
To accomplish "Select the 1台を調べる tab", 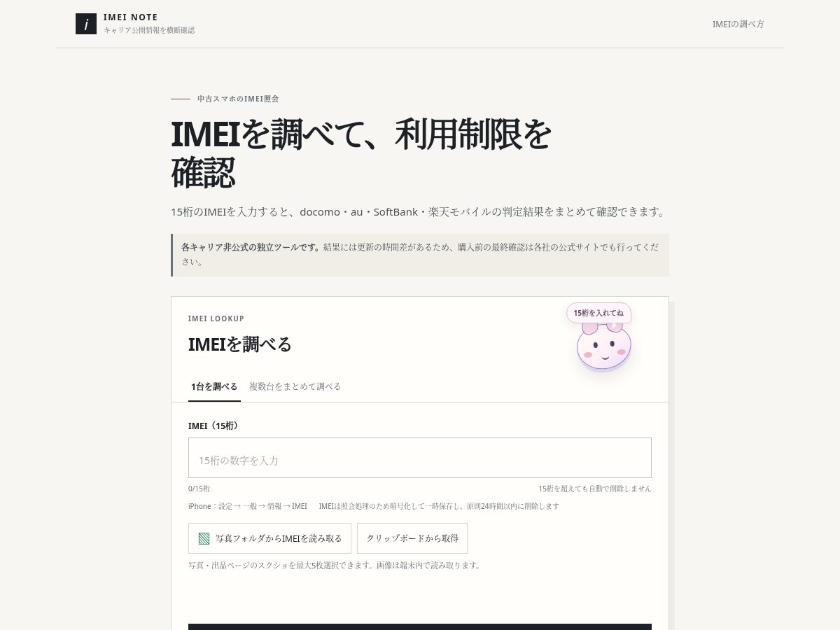I will click(x=214, y=386).
